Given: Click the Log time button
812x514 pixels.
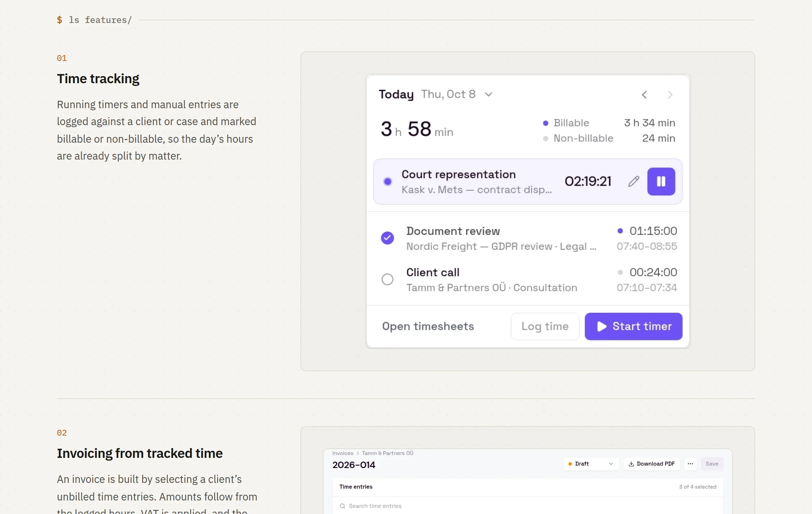Looking at the screenshot, I should [x=545, y=326].
